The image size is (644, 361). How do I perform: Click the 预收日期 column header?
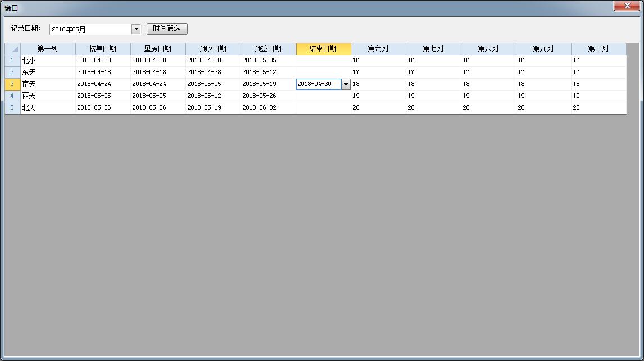tap(213, 49)
